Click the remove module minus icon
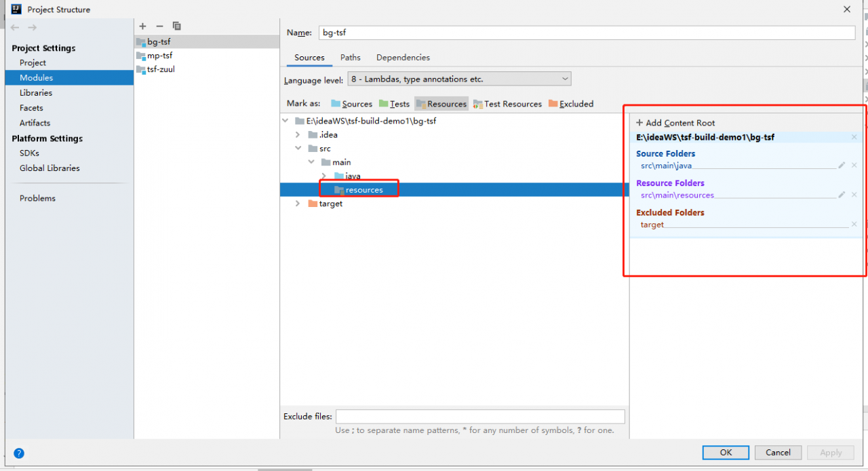Viewport: 868px width, 471px height. (x=159, y=26)
